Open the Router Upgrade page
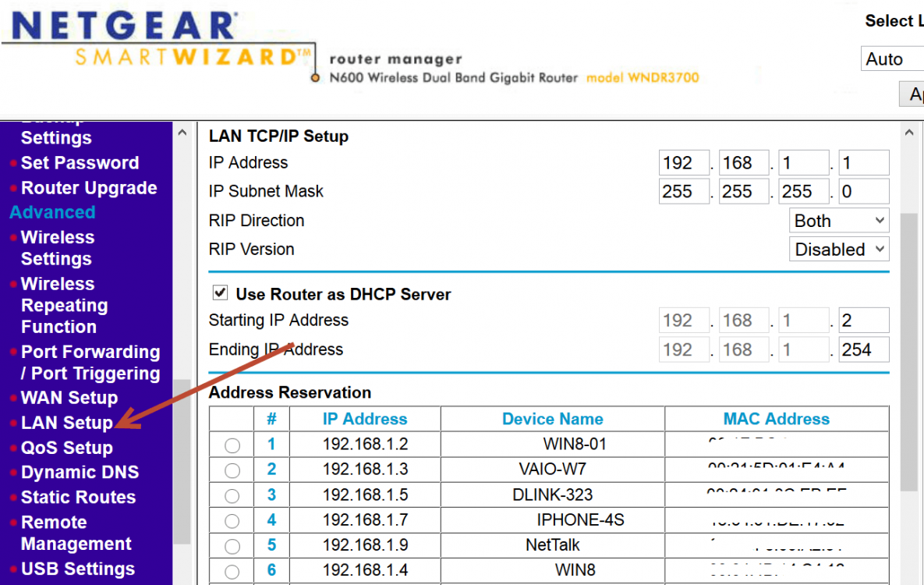The width and height of the screenshot is (924, 585). 88,188
